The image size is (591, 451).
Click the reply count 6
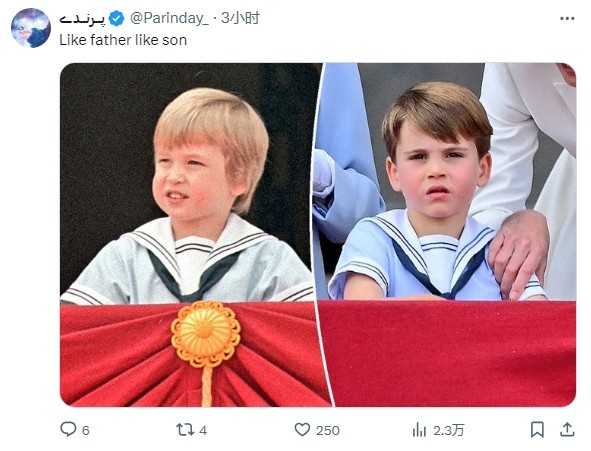86,430
